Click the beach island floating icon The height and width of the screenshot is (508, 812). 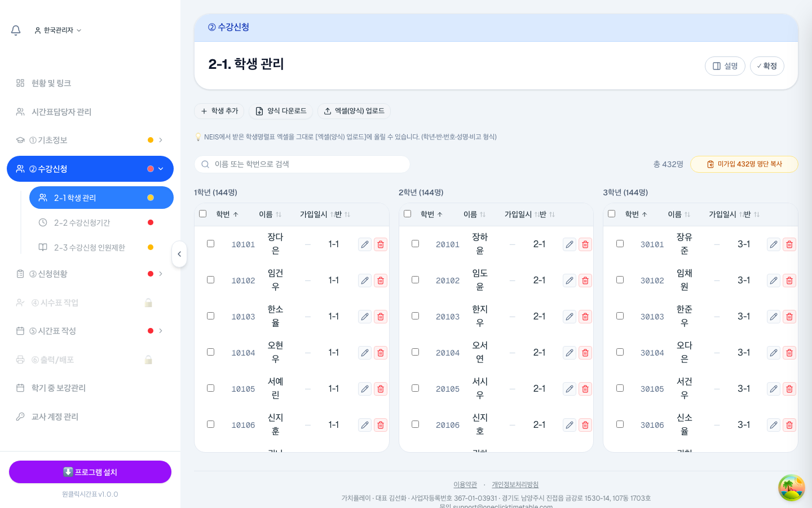point(792,488)
